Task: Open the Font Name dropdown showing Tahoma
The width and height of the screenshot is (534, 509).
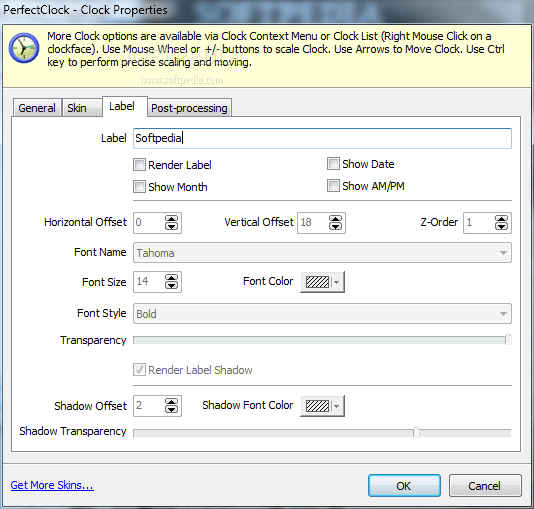Action: pos(322,253)
